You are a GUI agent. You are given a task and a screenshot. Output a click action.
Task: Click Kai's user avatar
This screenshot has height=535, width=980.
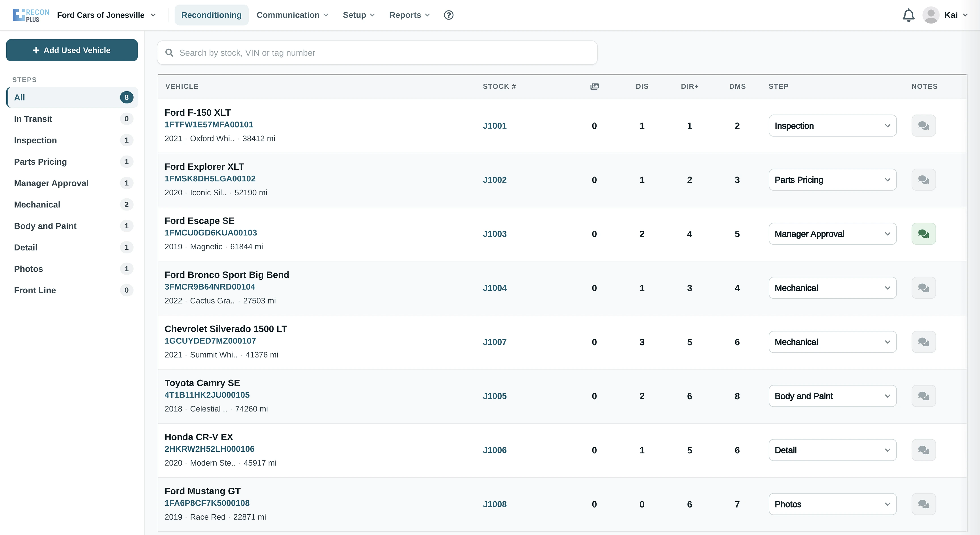point(931,15)
